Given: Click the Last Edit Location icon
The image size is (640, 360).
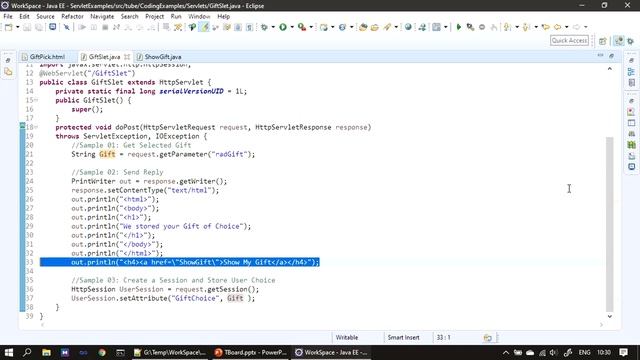Looking at the screenshot, I should (546, 27).
